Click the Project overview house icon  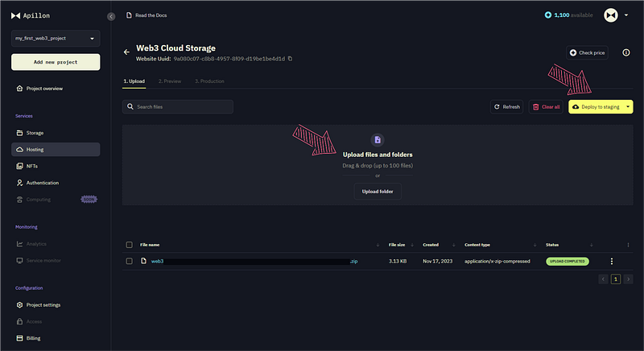click(x=19, y=89)
